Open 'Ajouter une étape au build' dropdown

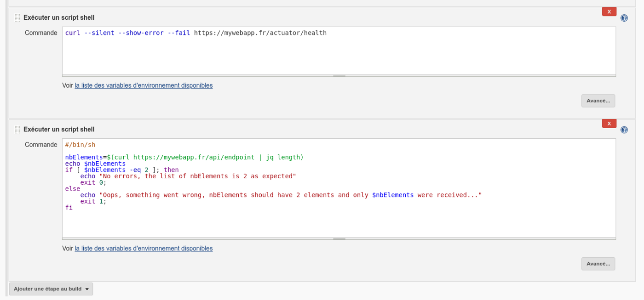pyautogui.click(x=51, y=289)
